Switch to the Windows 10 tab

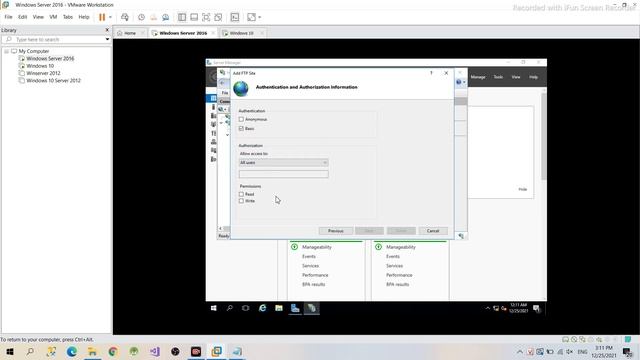[241, 33]
